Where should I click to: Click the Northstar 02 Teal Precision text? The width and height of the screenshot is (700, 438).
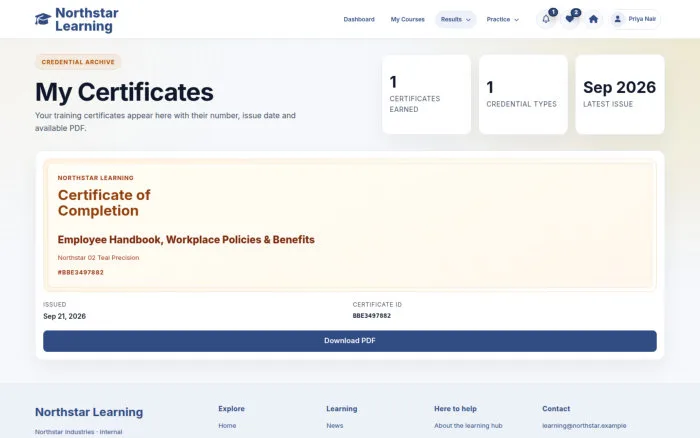coord(98,258)
